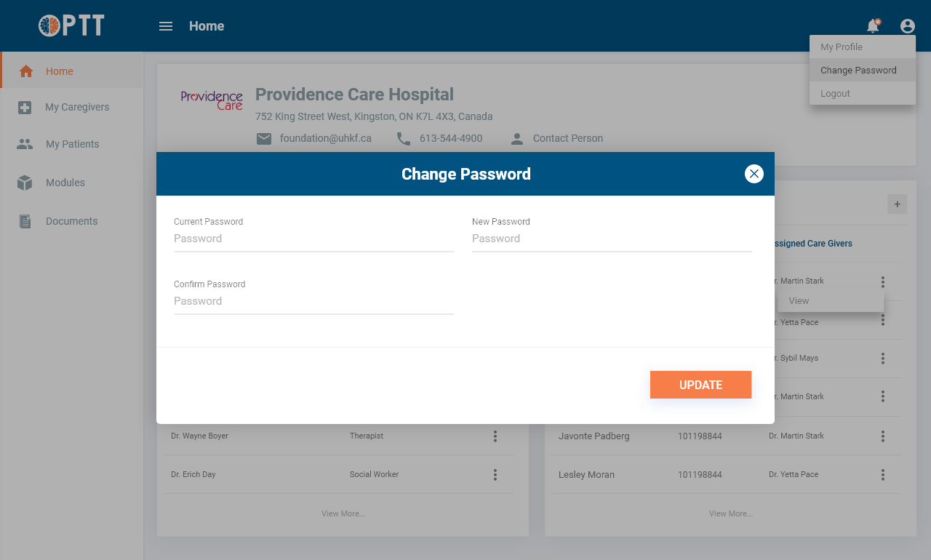Go to Modules from the sidebar

click(65, 183)
